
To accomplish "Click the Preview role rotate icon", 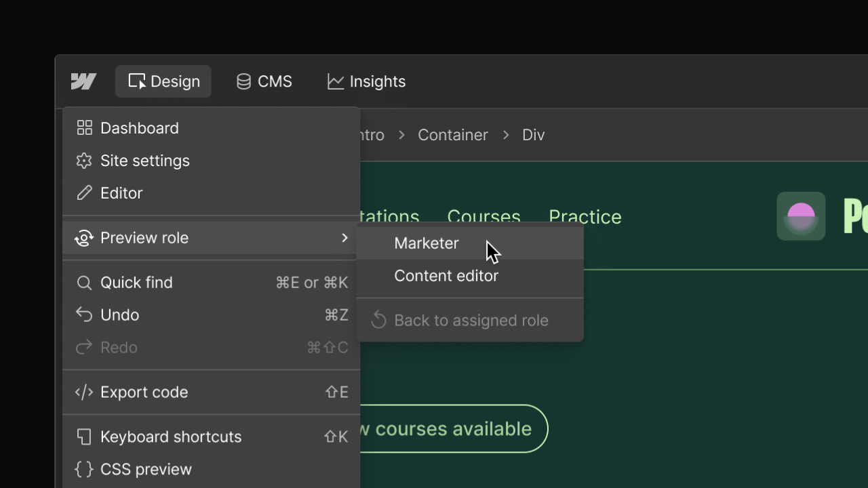I will tap(84, 238).
